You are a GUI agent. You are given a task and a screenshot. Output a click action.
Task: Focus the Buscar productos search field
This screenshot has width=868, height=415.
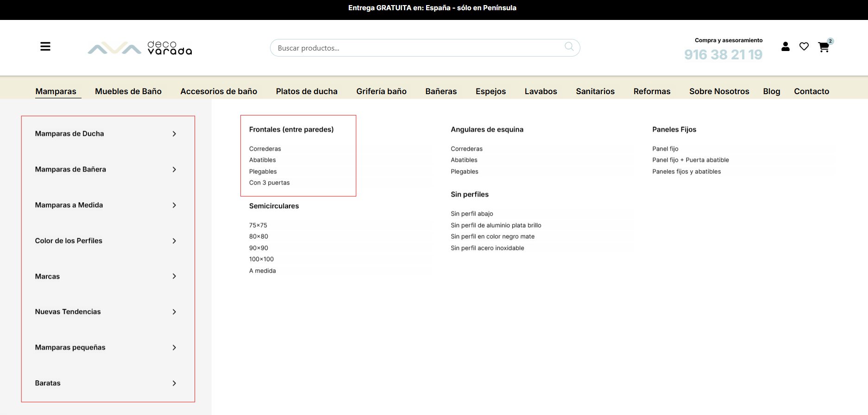[x=417, y=48]
